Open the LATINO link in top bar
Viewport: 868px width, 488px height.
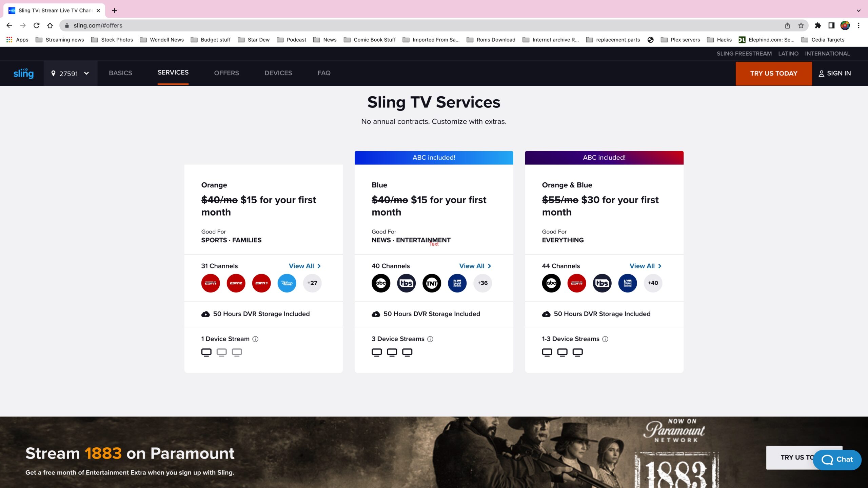pyautogui.click(x=788, y=54)
